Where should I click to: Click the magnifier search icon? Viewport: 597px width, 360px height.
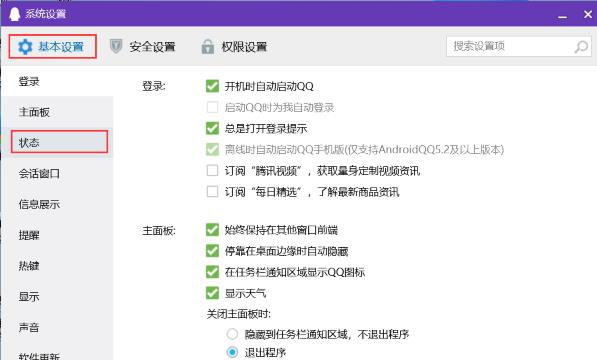pos(581,46)
